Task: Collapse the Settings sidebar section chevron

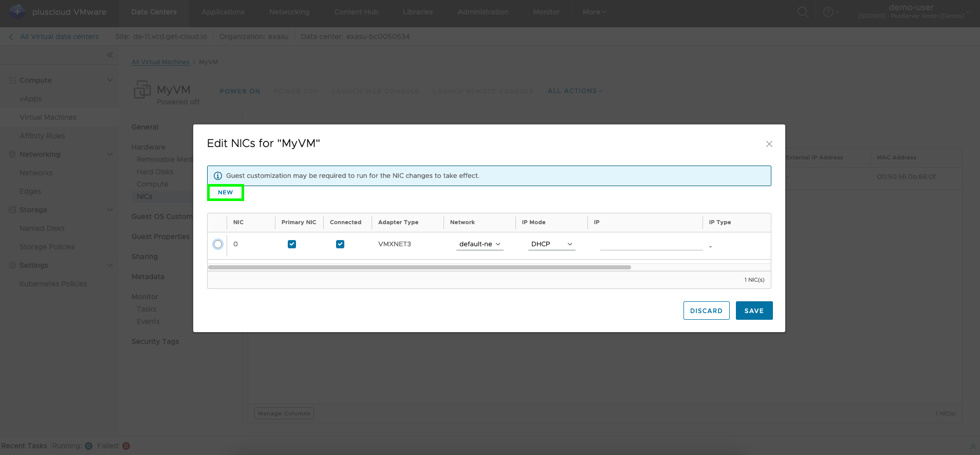Action: pyautogui.click(x=109, y=265)
